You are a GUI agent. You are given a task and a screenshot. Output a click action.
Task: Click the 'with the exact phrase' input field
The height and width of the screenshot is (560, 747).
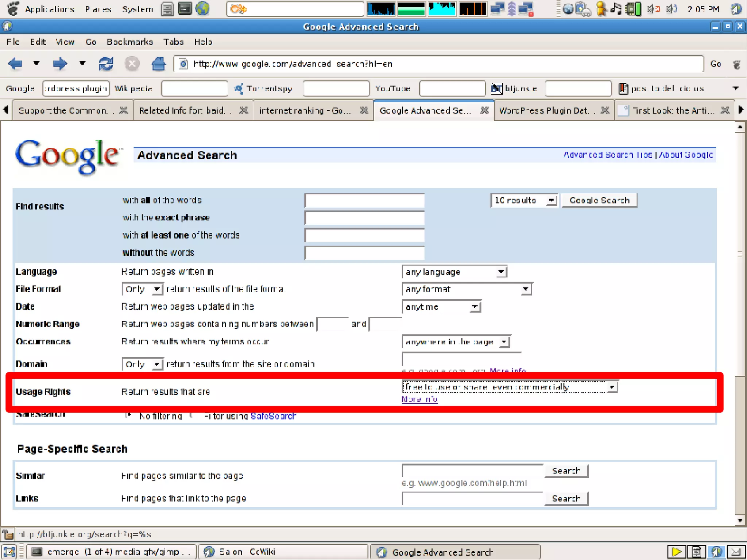click(364, 218)
